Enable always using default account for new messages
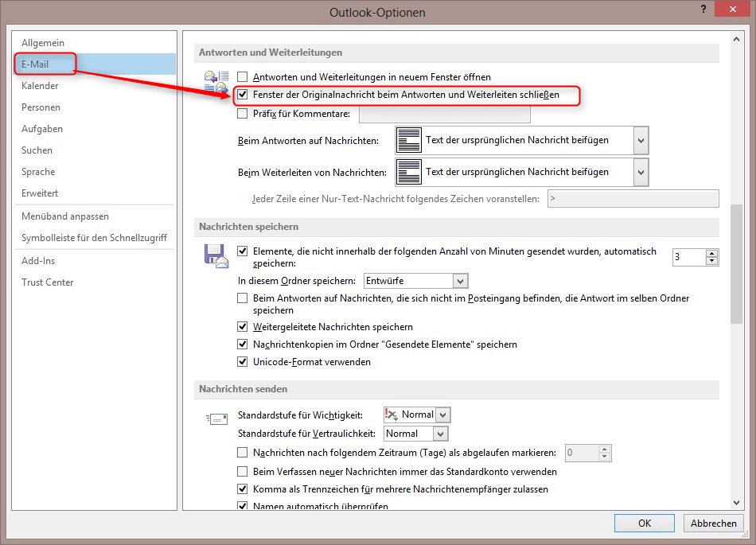 [243, 471]
